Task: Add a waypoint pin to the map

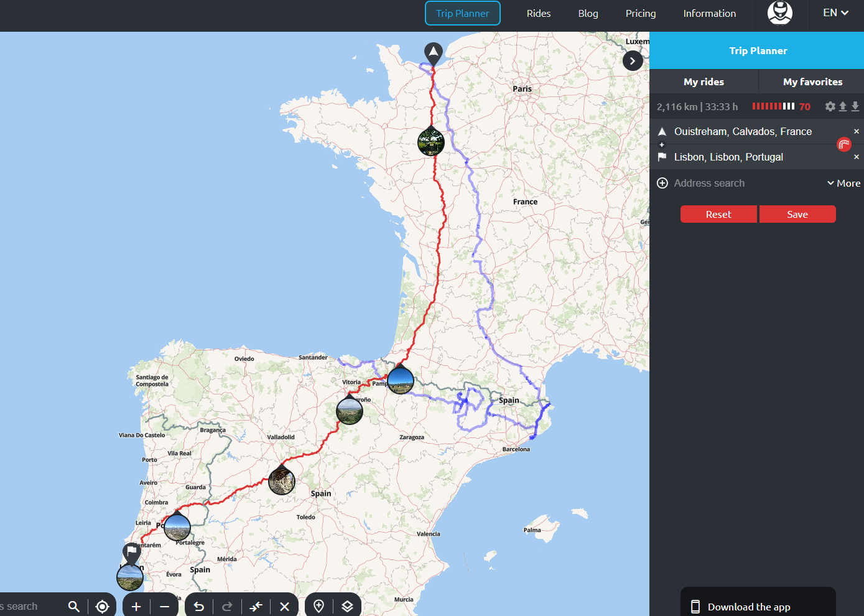Action: click(319, 606)
